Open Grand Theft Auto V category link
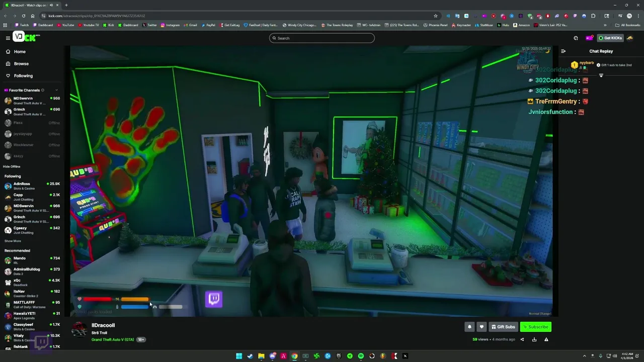This screenshot has width=644, height=362. click(113, 339)
